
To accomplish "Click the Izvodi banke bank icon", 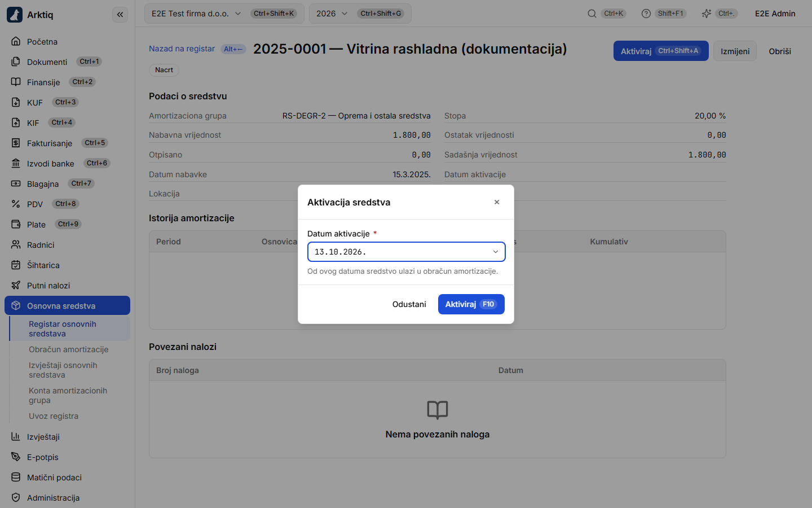I will point(16,163).
